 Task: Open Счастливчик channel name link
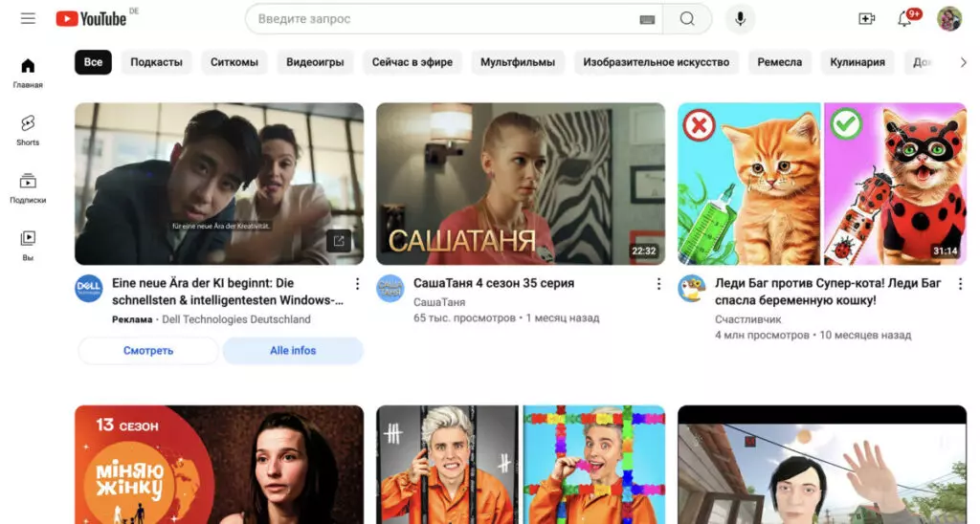(x=748, y=319)
